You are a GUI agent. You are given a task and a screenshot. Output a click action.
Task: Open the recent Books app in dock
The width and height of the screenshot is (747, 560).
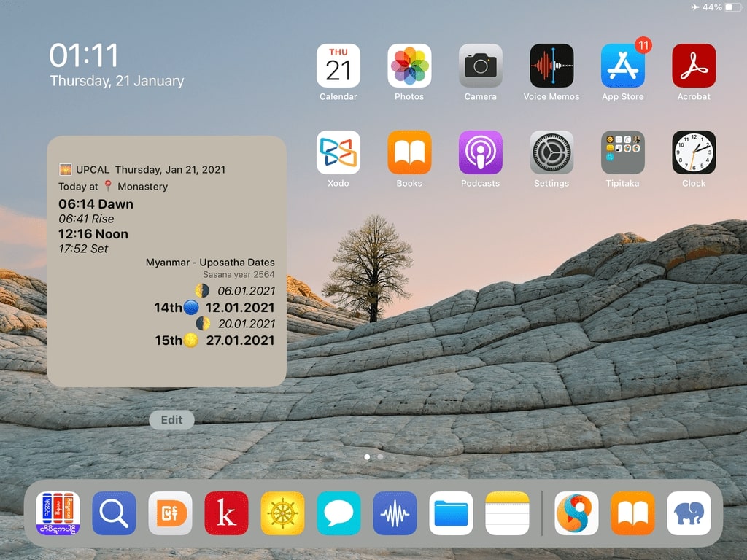click(632, 513)
